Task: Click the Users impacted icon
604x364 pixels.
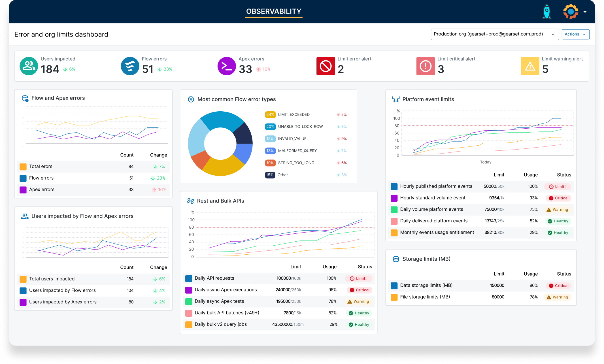Action: [x=28, y=66]
